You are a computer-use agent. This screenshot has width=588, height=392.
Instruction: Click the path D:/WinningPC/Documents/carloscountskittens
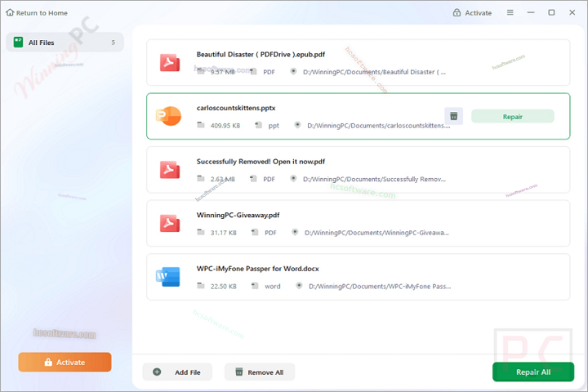pyautogui.click(x=379, y=126)
